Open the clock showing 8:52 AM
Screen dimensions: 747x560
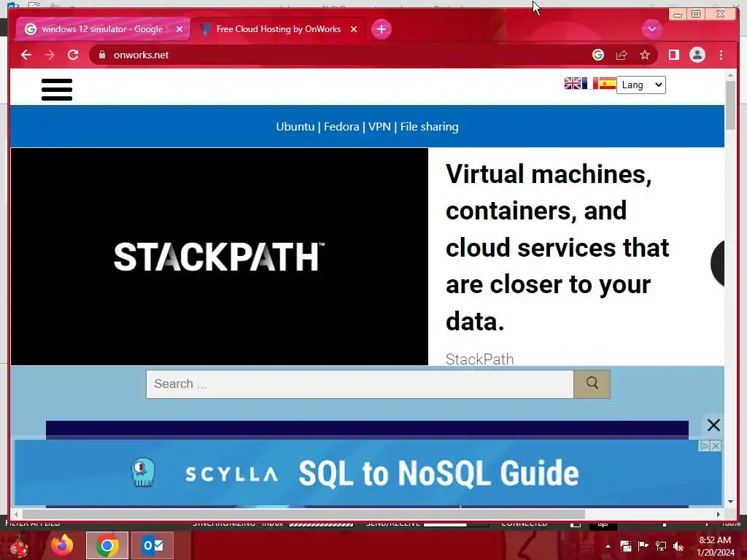(715, 546)
